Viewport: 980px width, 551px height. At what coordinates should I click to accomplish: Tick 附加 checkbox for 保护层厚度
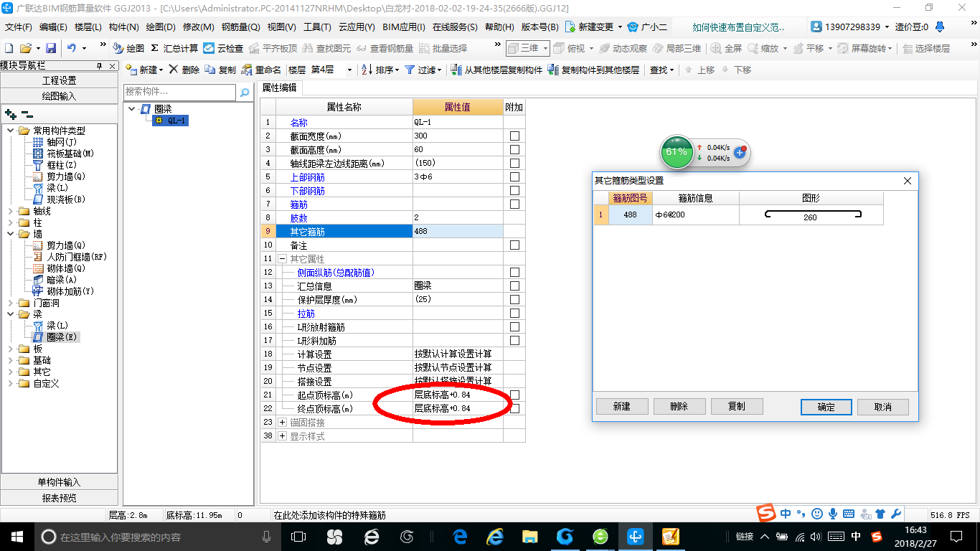pos(514,299)
